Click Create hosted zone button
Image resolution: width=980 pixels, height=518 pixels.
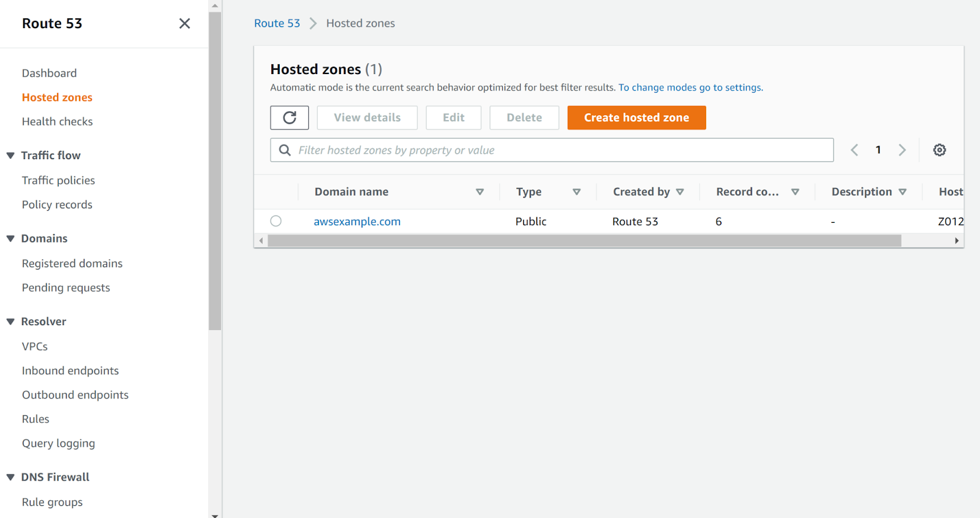636,118
